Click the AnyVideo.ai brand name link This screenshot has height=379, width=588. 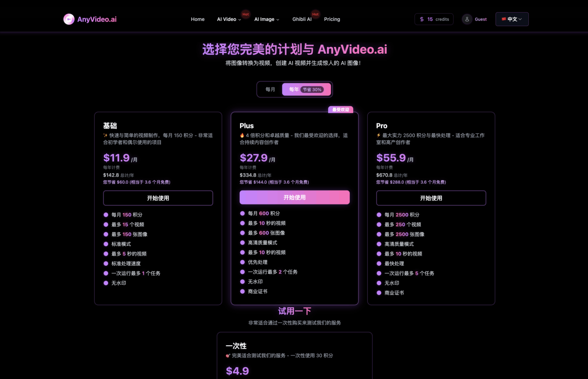(97, 19)
